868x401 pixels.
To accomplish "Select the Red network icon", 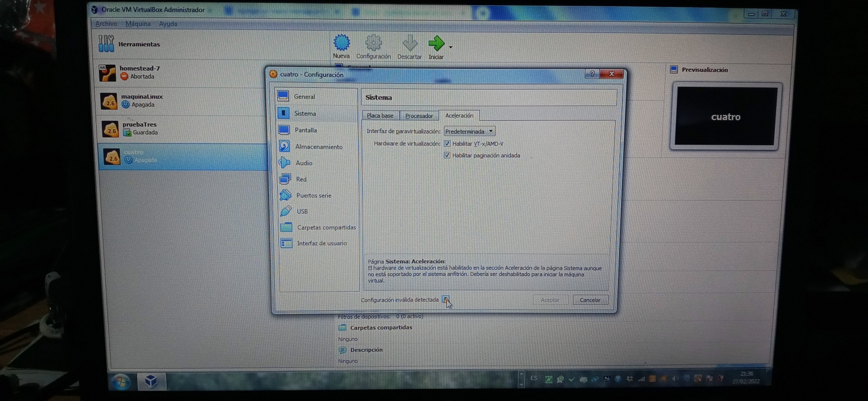I will pyautogui.click(x=285, y=179).
